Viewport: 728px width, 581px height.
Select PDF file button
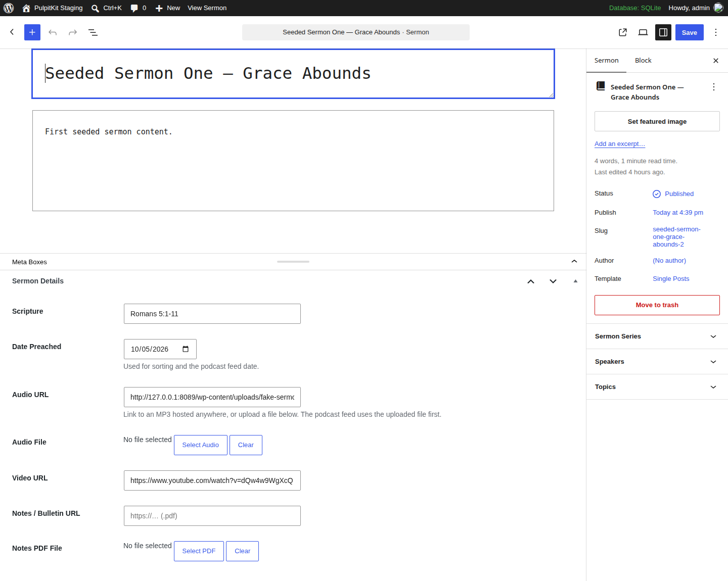click(x=199, y=551)
